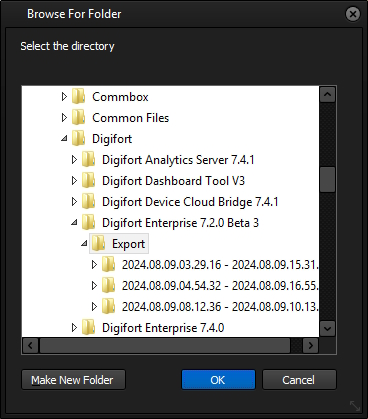The width and height of the screenshot is (368, 419).
Task: Expand the Common Files folder
Action: (64, 118)
